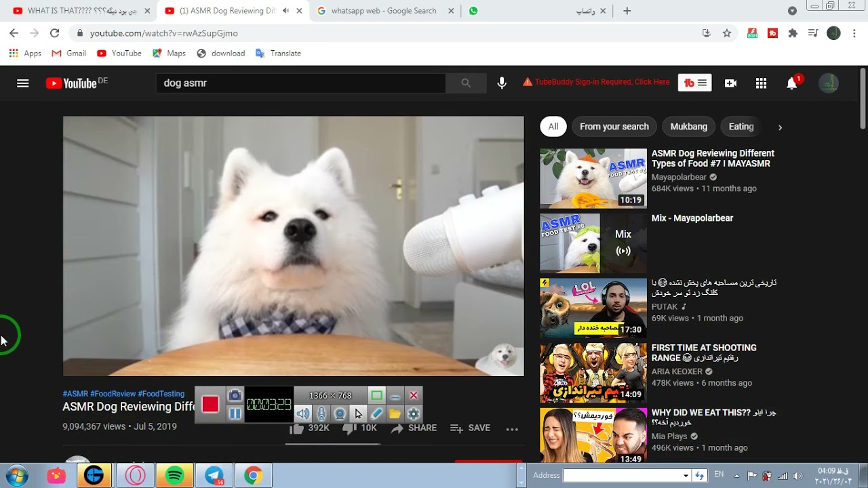The width and height of the screenshot is (868, 488).
Task: Toggle mouse cursor capture in recorder
Action: coord(358,413)
